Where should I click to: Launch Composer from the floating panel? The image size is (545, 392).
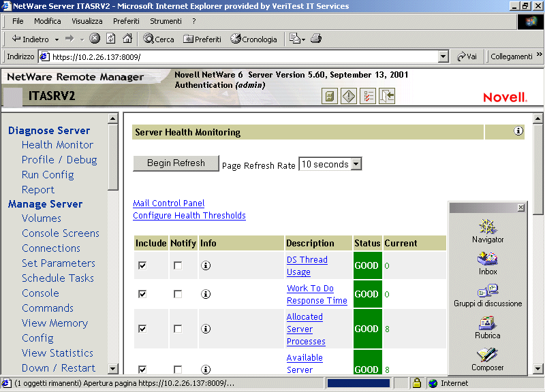pos(487,356)
